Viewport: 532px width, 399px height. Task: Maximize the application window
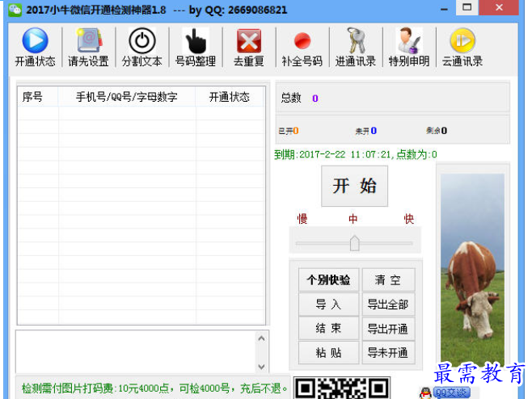click(x=467, y=7)
